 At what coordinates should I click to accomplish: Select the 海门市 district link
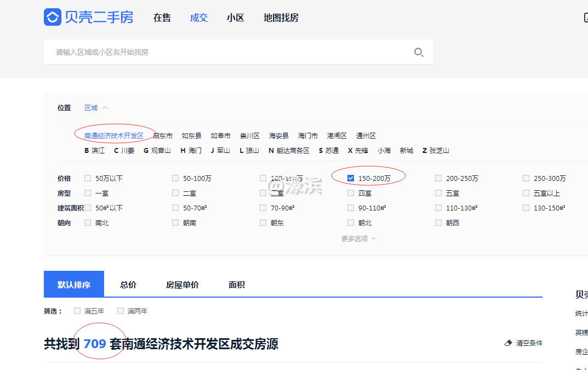click(x=307, y=135)
